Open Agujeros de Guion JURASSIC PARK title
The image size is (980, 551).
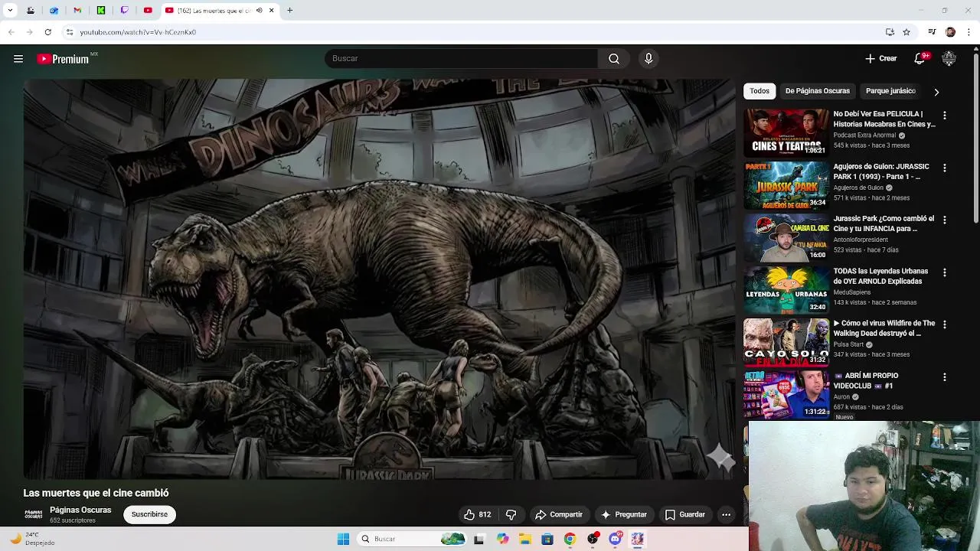coord(881,171)
